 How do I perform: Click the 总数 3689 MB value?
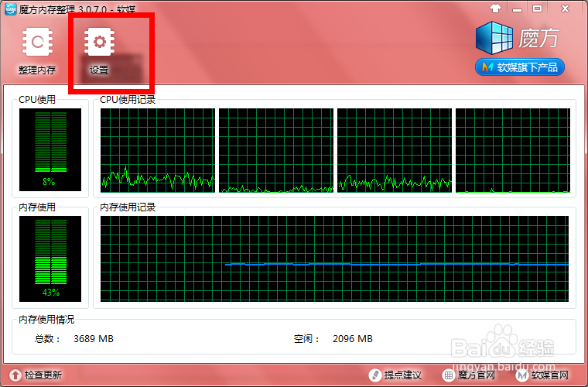(94, 339)
